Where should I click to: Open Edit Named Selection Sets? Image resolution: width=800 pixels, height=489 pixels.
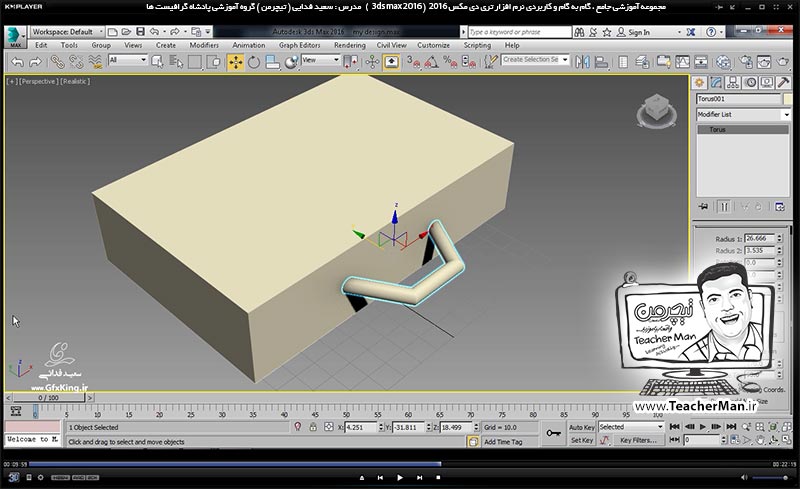[x=490, y=62]
